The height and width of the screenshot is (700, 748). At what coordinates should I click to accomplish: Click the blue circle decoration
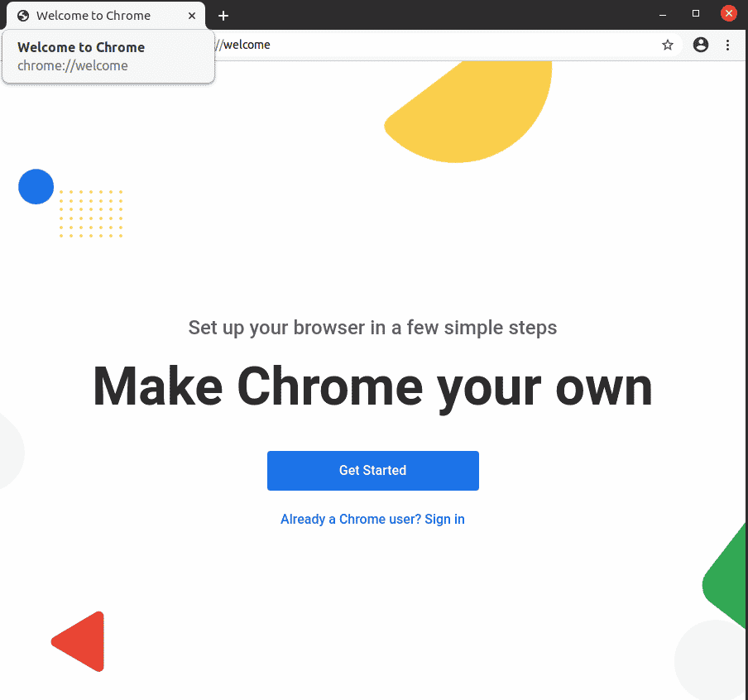coord(36,186)
